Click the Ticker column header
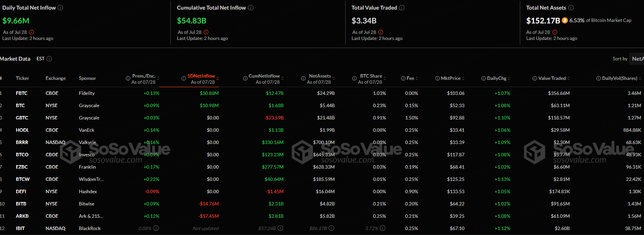This screenshot has height=235, width=644. (x=22, y=78)
